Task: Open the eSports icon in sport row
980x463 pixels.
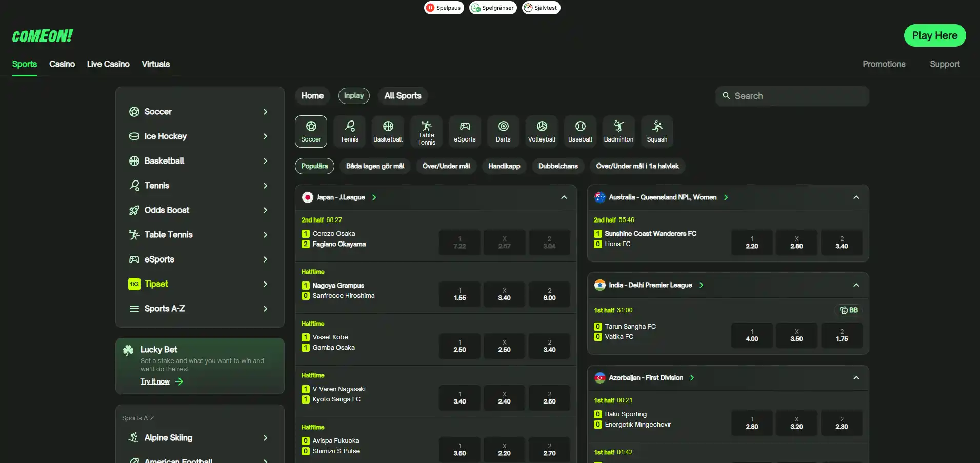Action: tap(465, 131)
